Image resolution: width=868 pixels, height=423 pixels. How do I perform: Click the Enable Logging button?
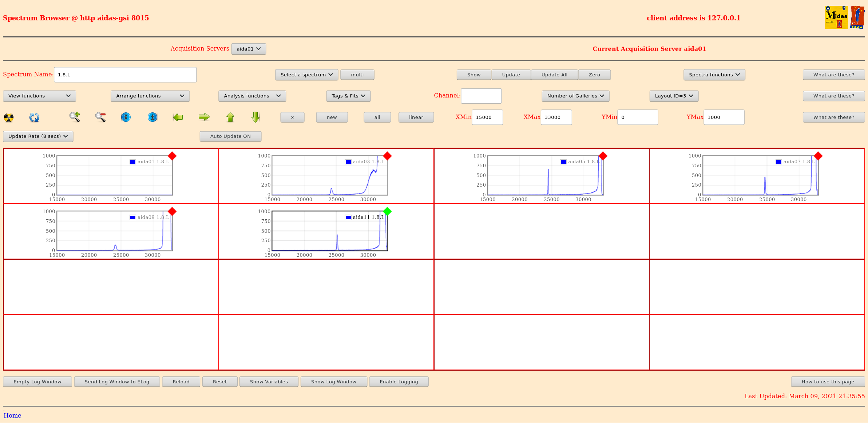click(x=399, y=382)
